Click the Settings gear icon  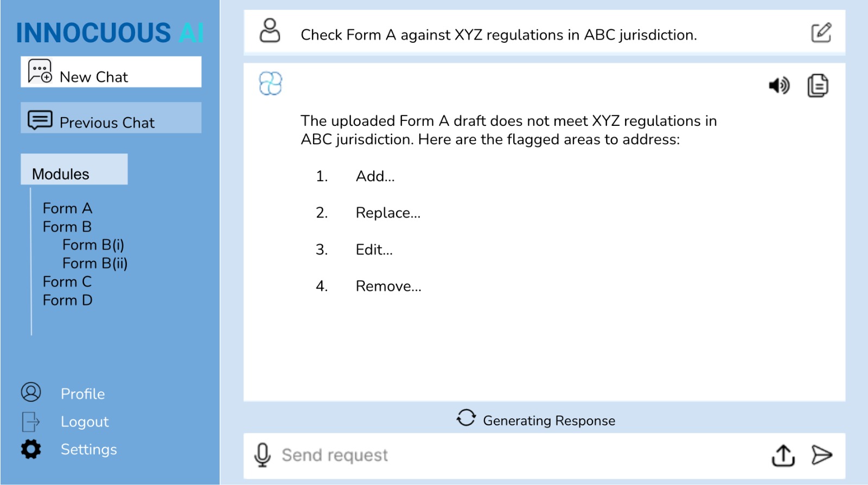(31, 449)
